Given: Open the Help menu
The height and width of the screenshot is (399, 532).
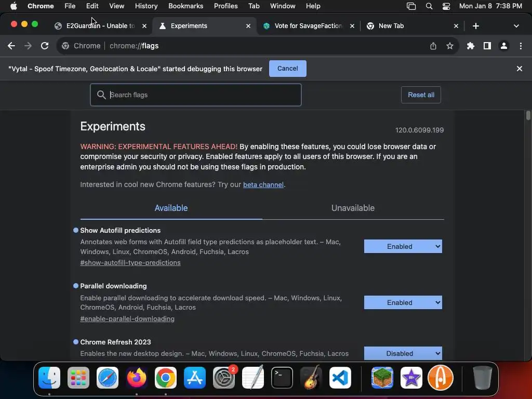Looking at the screenshot, I should [x=313, y=6].
